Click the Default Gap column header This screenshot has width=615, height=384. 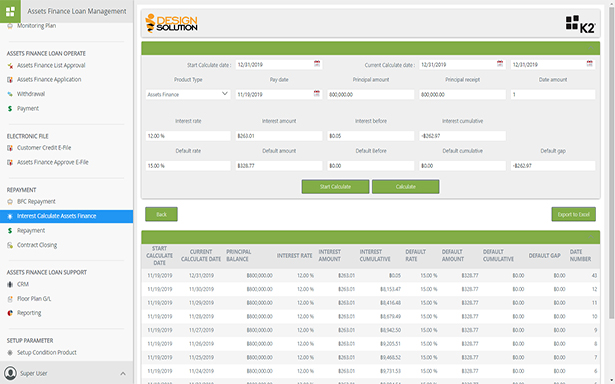(x=544, y=255)
